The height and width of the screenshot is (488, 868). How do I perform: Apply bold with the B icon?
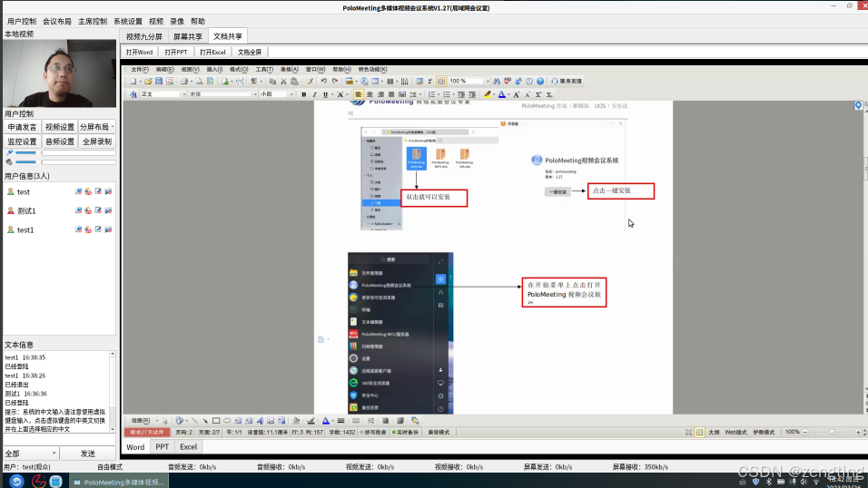[304, 94]
